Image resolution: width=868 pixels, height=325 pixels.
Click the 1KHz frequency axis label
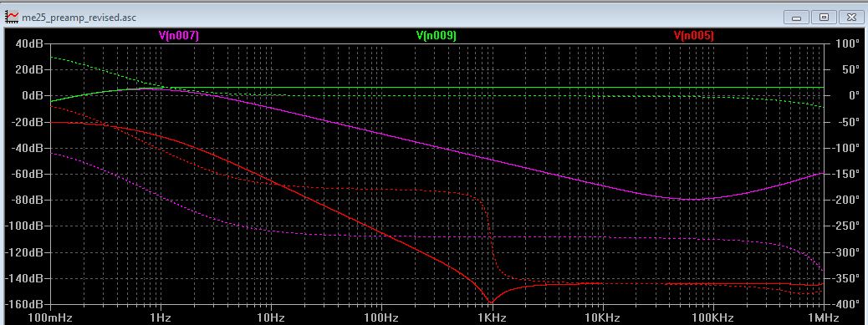point(492,317)
